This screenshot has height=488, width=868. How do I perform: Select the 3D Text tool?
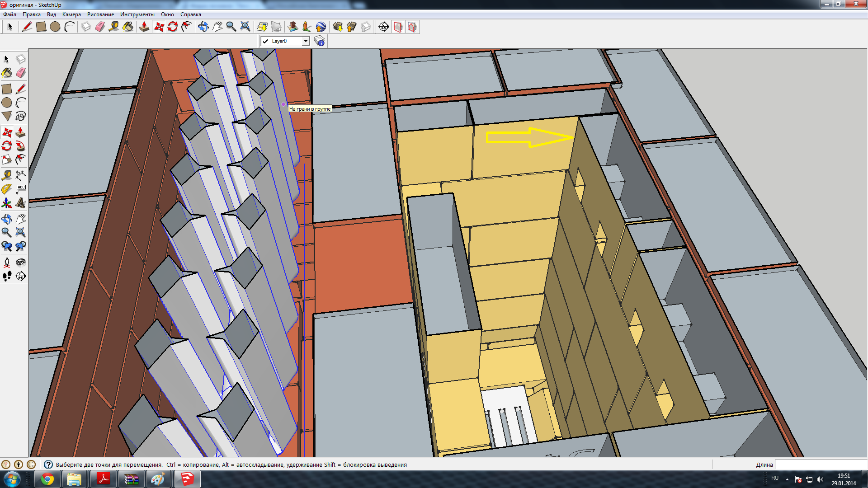pos(20,203)
